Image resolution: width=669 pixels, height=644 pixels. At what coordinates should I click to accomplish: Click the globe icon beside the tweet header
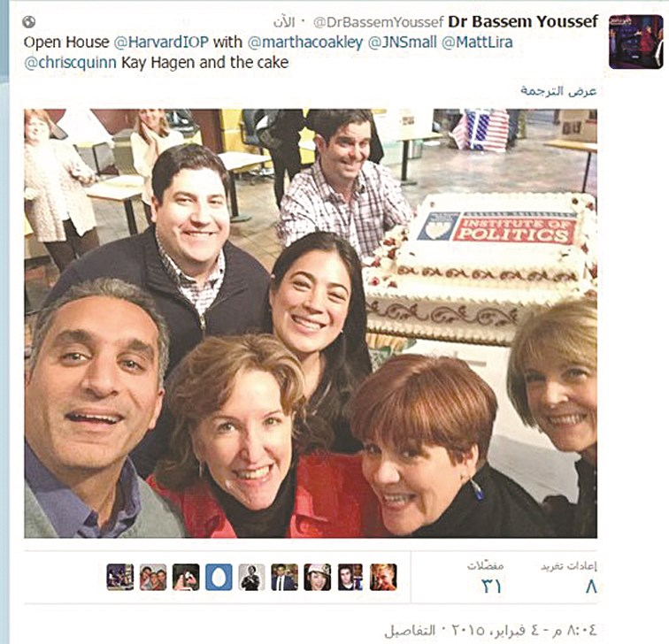pyautogui.click(x=29, y=21)
